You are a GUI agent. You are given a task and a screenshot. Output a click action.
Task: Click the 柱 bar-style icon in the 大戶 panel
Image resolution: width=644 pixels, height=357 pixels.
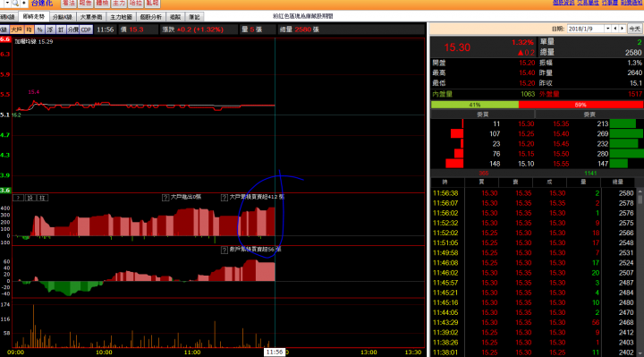click(43, 198)
